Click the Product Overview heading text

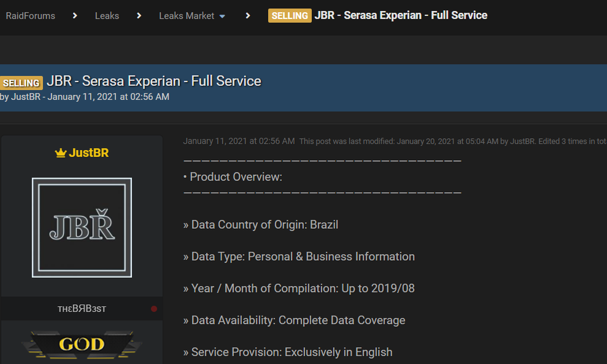[236, 177]
